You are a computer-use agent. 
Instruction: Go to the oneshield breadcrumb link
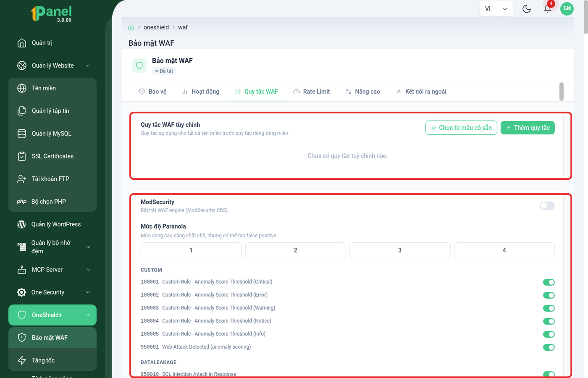156,27
